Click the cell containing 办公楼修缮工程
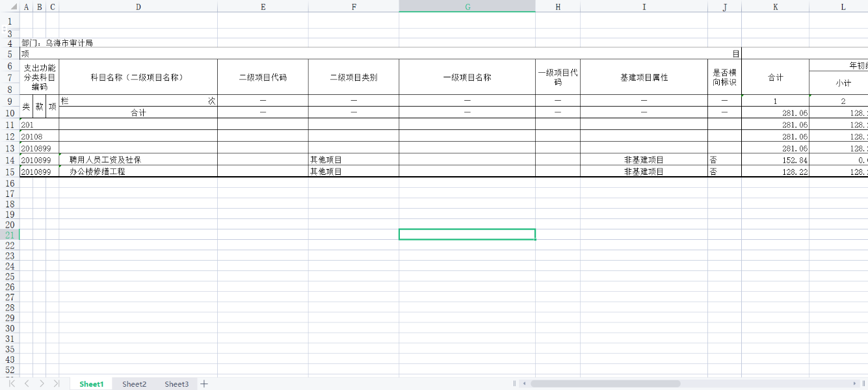 point(138,172)
